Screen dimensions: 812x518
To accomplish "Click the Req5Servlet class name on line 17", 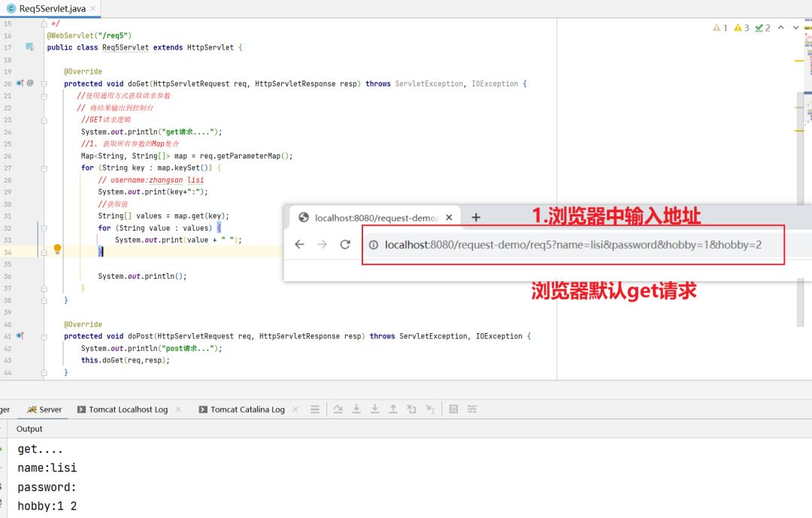I will (126, 47).
